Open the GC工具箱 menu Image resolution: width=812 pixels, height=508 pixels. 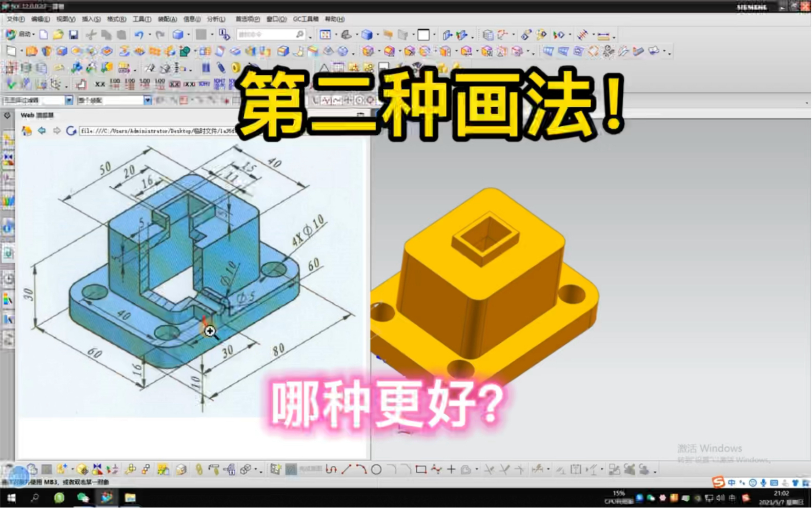pos(306,19)
